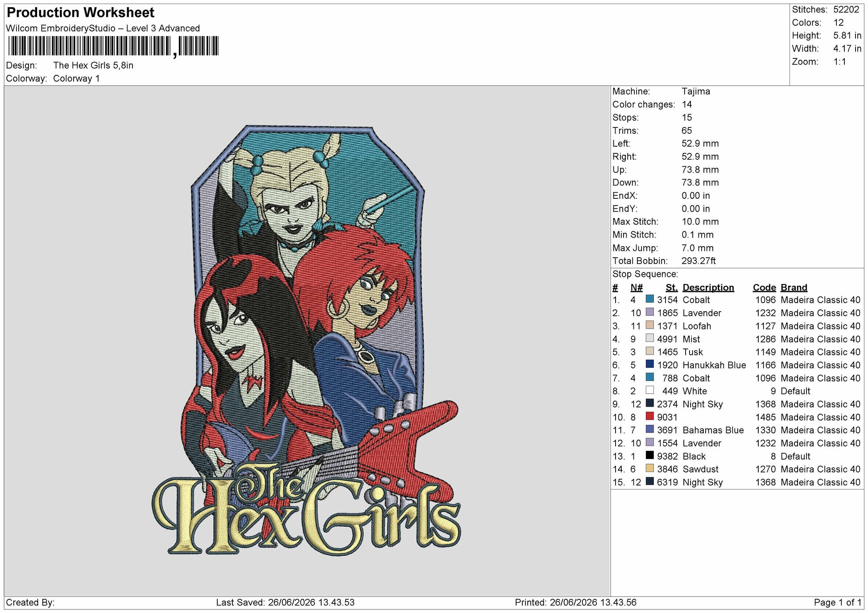Click the Cobalt swatch in stop row 1

(x=650, y=299)
